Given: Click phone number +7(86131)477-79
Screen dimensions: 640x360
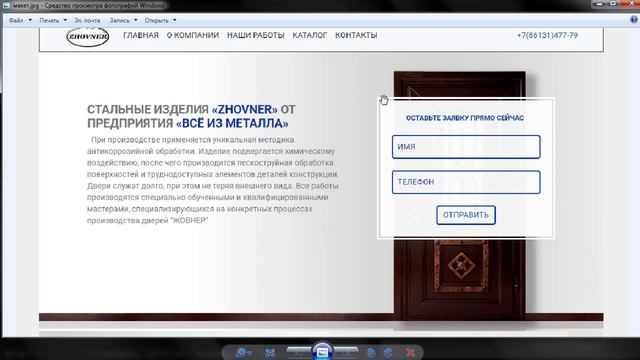Looking at the screenshot, I should coord(547,36).
